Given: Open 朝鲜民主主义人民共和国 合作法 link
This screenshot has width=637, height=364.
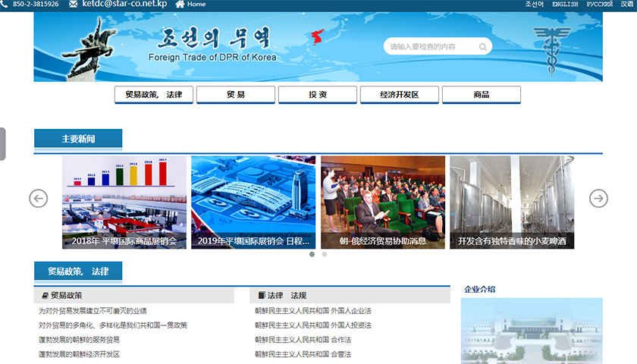Looking at the screenshot, I should [303, 340].
